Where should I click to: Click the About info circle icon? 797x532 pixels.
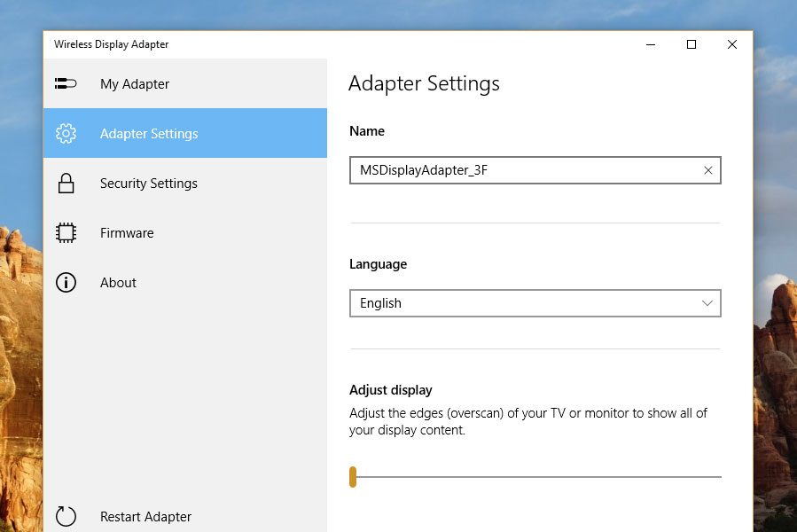pyautogui.click(x=66, y=282)
